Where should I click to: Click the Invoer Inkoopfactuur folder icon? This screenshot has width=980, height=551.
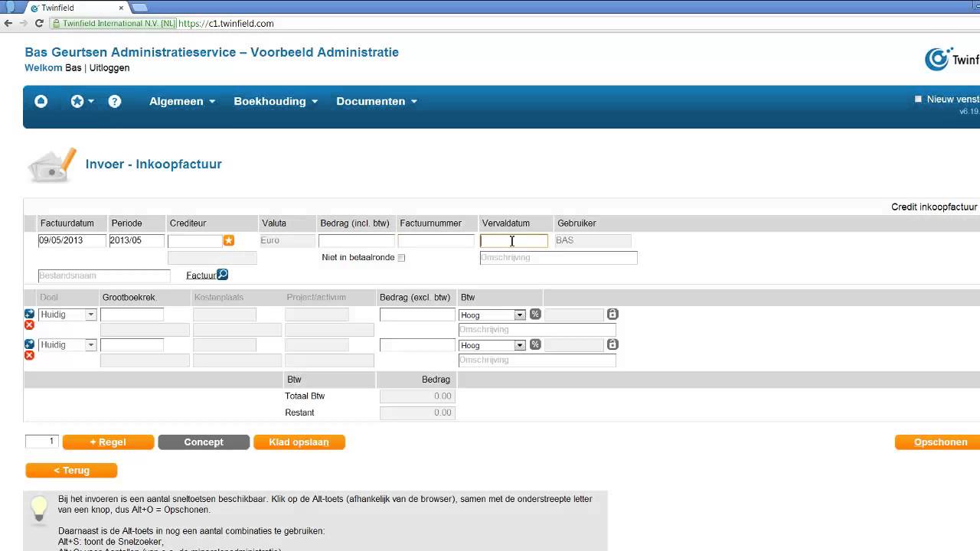52,165
